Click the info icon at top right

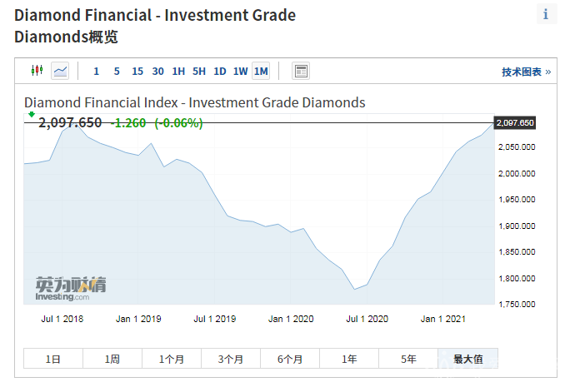point(546,14)
